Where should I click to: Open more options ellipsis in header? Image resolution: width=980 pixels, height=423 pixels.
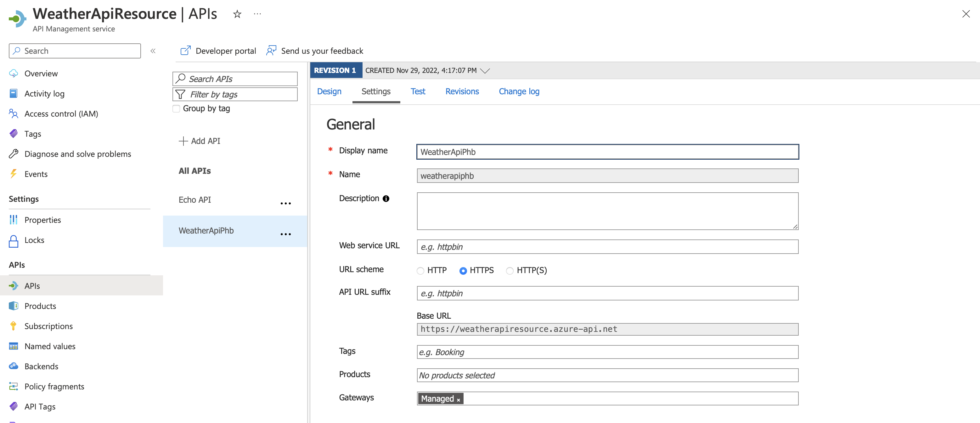(257, 14)
